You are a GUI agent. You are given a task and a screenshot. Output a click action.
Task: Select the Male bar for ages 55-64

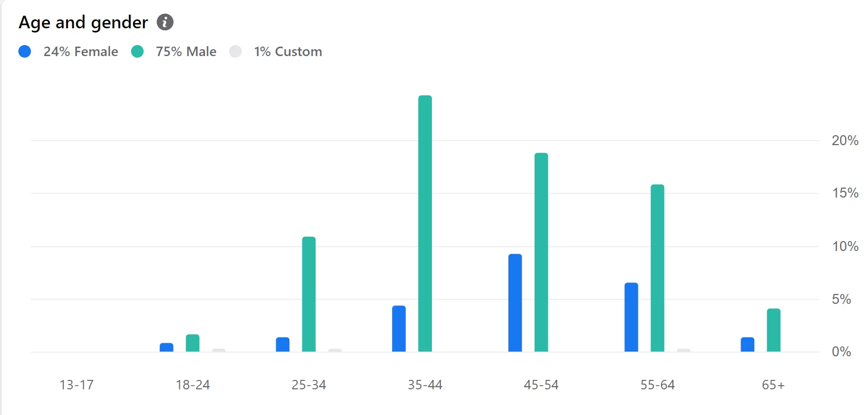point(657,268)
